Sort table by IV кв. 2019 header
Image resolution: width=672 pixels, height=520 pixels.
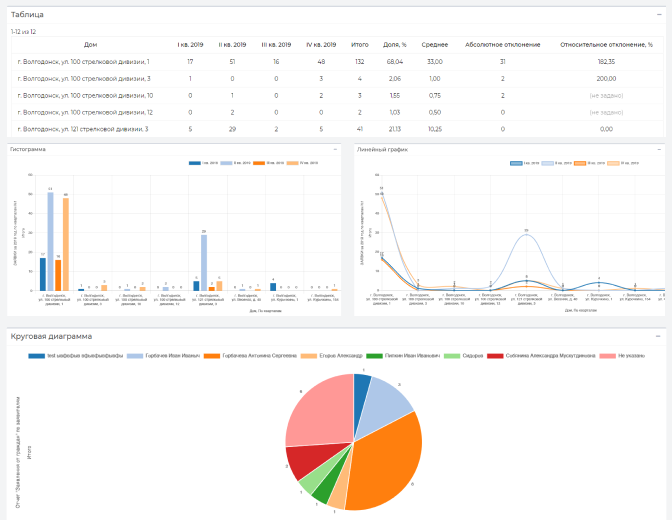click(321, 45)
